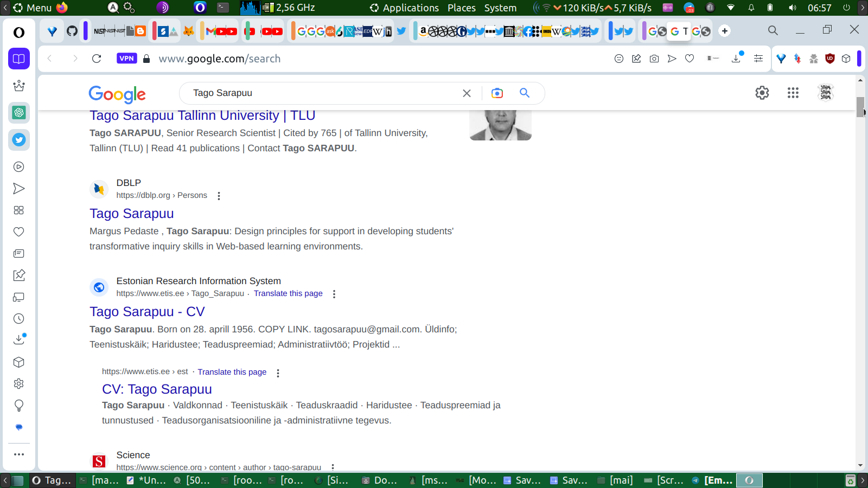Open the 'CV: Tago Sarapuu' result
Viewport: 868px width, 488px height.
pyautogui.click(x=157, y=389)
